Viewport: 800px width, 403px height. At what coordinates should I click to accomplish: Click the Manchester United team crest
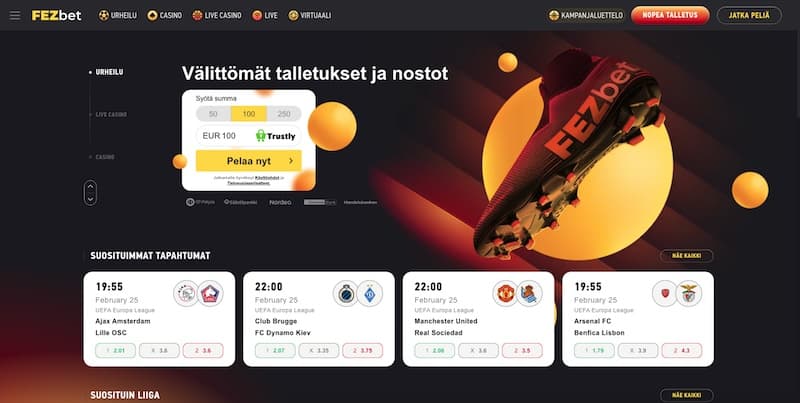point(505,294)
